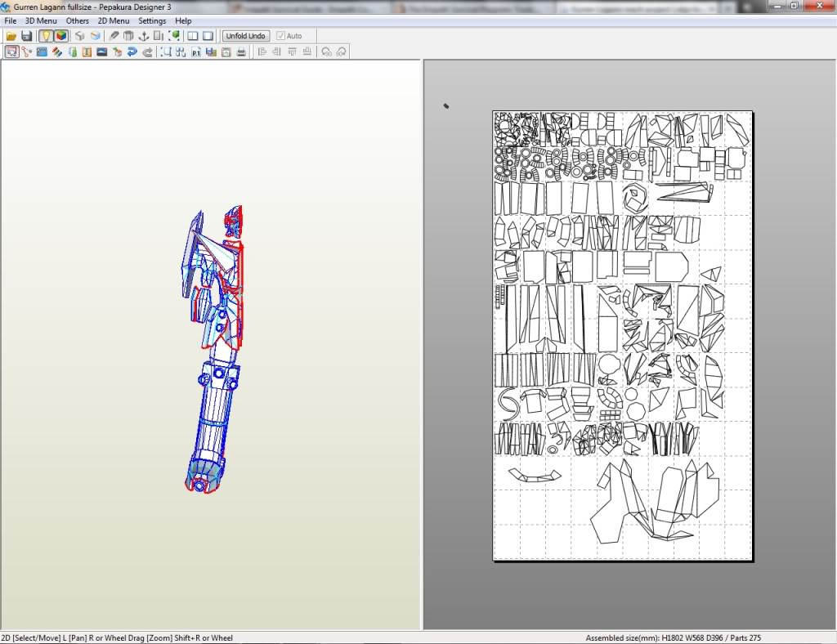Click the blue-orange cube toolbar icon
837x644 pixels.
coord(95,36)
